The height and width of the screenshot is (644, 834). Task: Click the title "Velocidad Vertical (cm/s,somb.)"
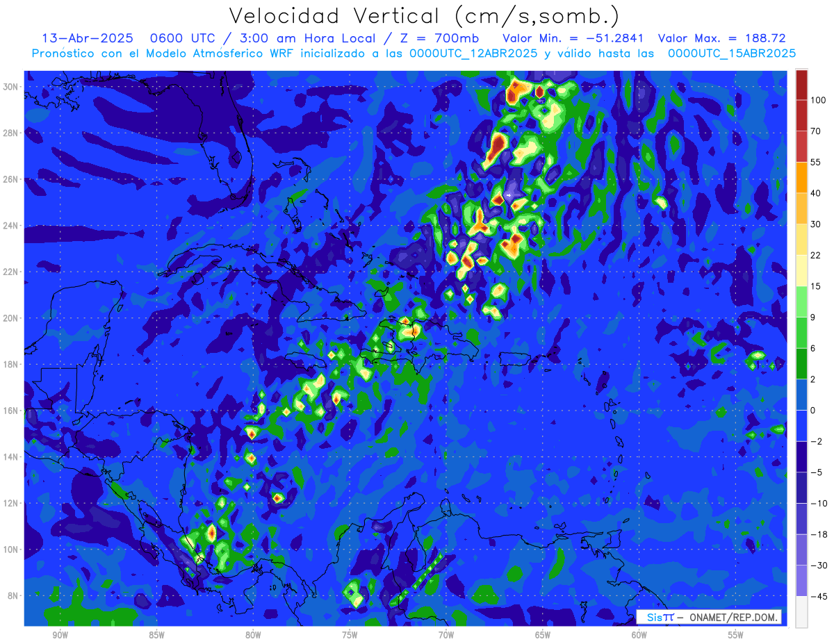tap(424, 16)
